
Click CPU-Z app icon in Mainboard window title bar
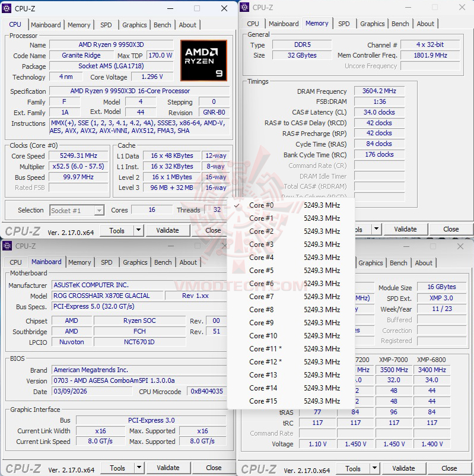coord(7,246)
